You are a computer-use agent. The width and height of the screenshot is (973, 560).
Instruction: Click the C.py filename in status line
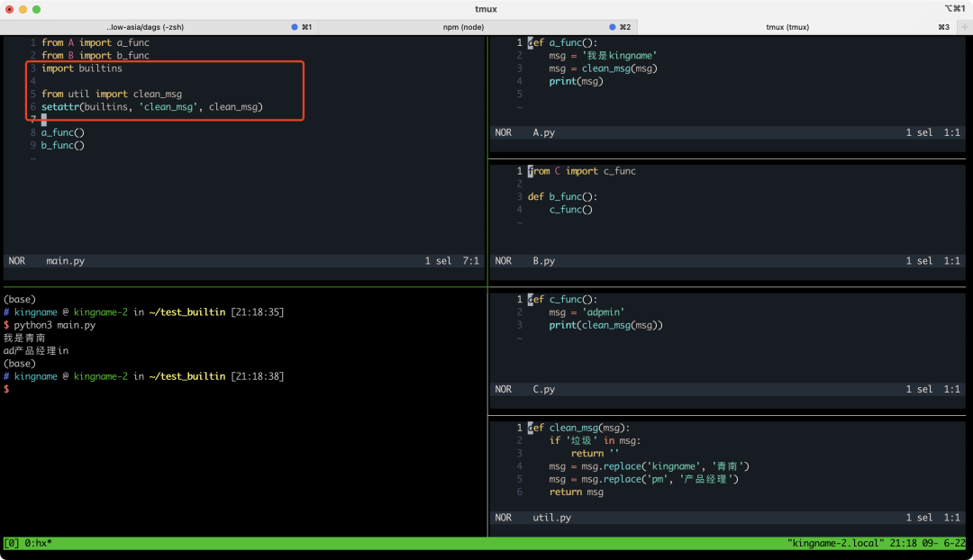[x=544, y=390]
